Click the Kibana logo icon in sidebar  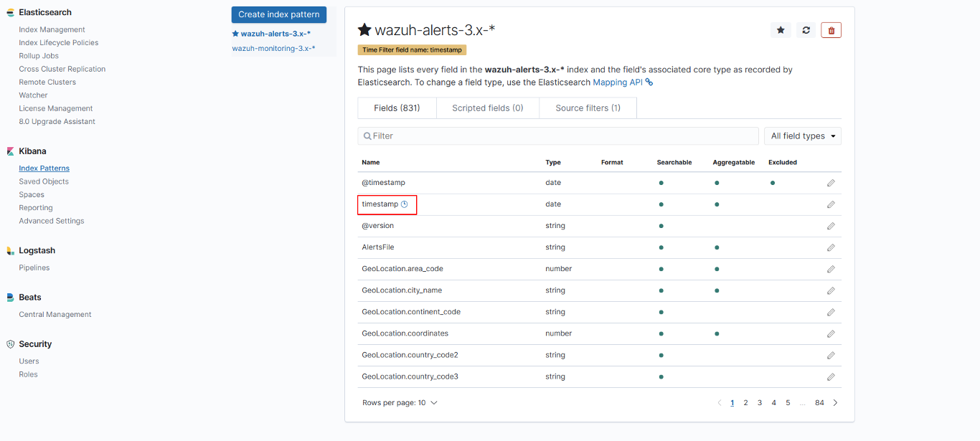point(10,151)
